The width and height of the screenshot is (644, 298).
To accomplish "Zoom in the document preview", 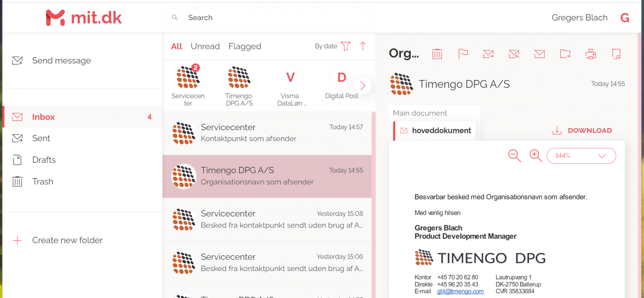I will pyautogui.click(x=536, y=156).
